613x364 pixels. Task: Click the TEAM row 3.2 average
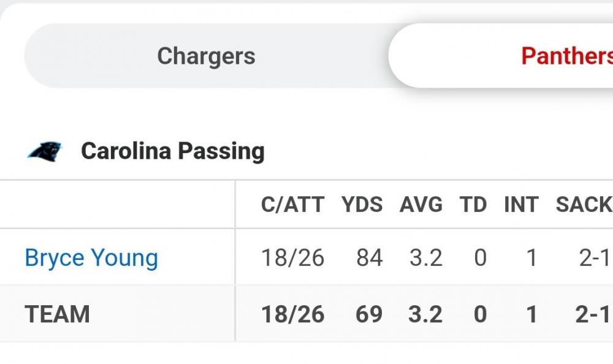tap(425, 314)
